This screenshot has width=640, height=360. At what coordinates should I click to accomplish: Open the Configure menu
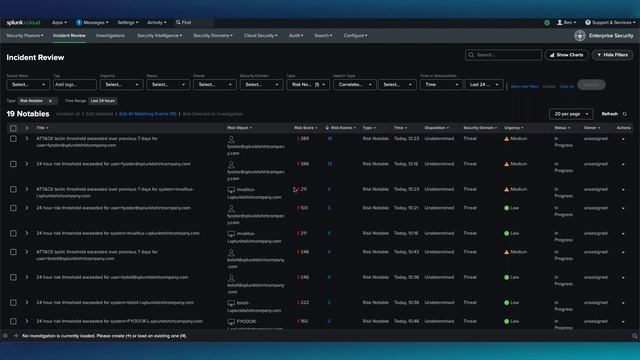[x=355, y=36]
